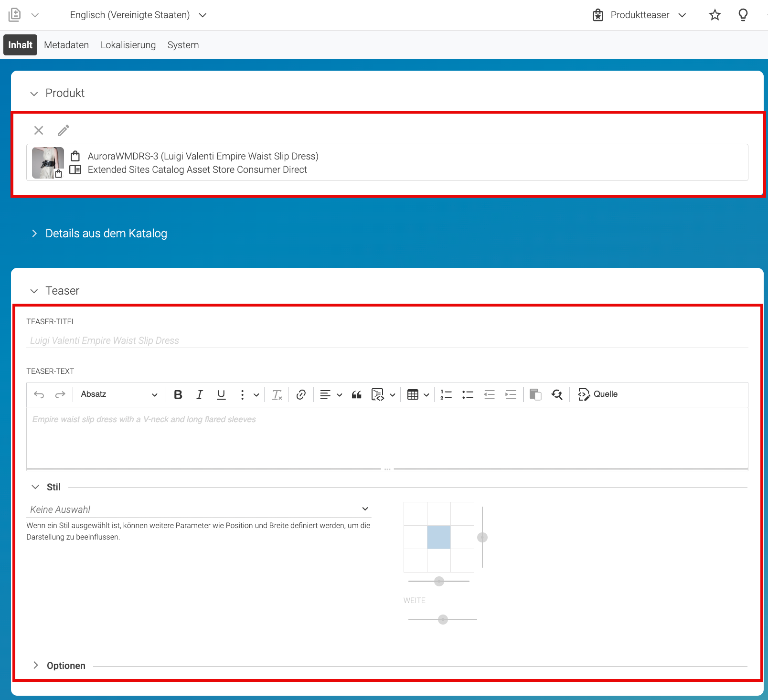The image size is (768, 700).
Task: Decrease indent in teaser text
Action: (x=490, y=394)
